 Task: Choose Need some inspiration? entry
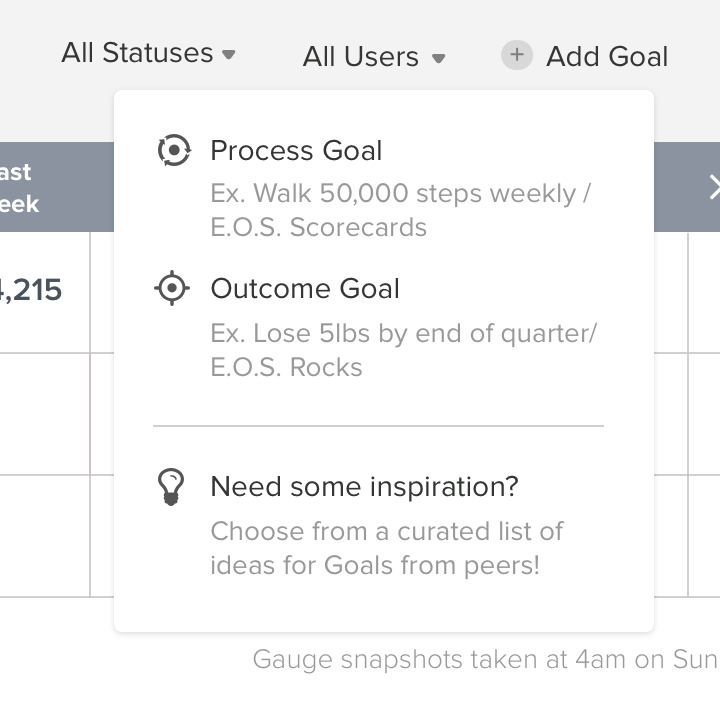pos(364,486)
